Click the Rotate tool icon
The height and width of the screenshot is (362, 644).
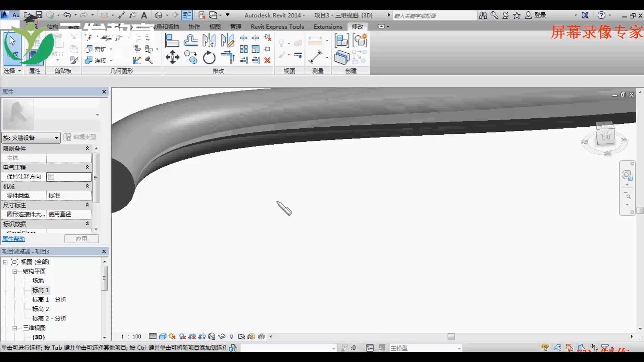click(x=209, y=58)
